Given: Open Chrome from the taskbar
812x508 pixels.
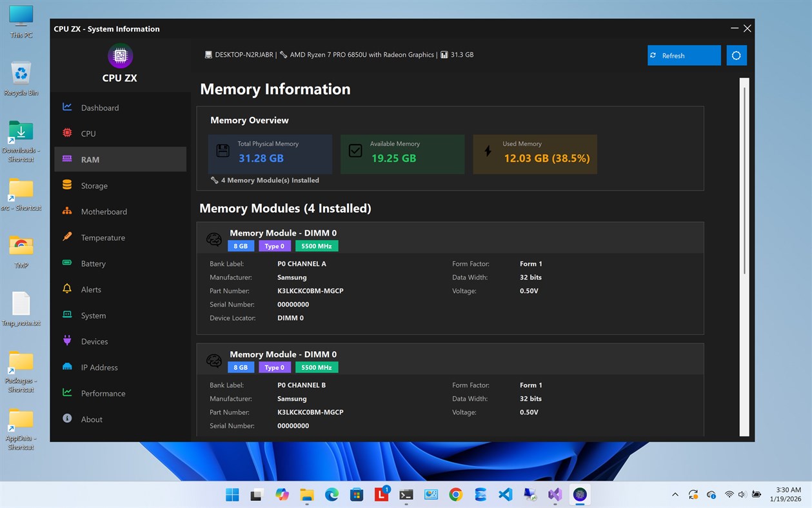Looking at the screenshot, I should click(456, 495).
